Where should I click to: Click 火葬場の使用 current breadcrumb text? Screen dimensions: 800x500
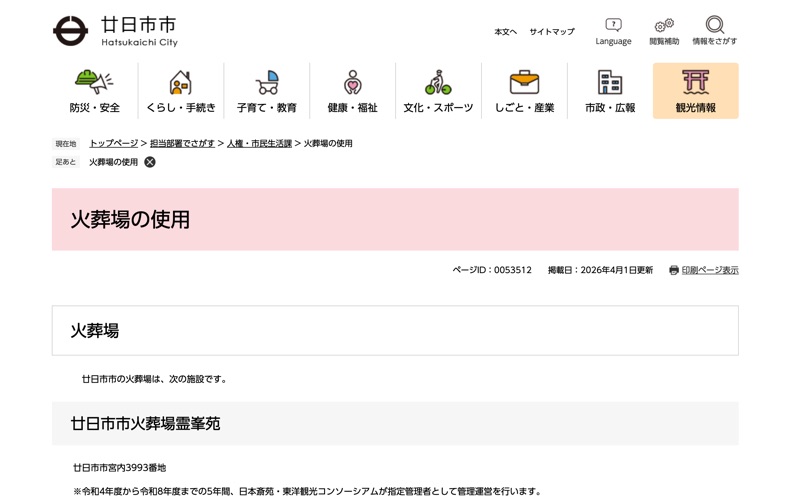[x=328, y=143]
